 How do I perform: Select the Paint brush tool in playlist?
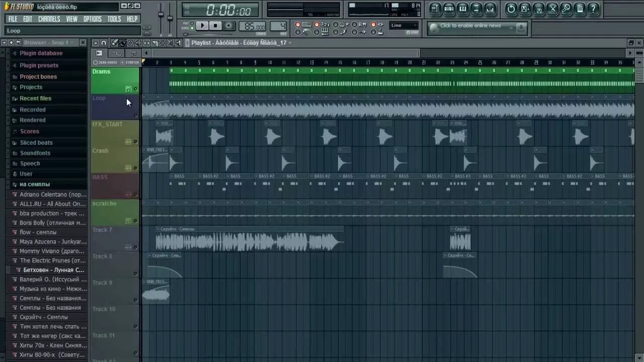(123, 43)
